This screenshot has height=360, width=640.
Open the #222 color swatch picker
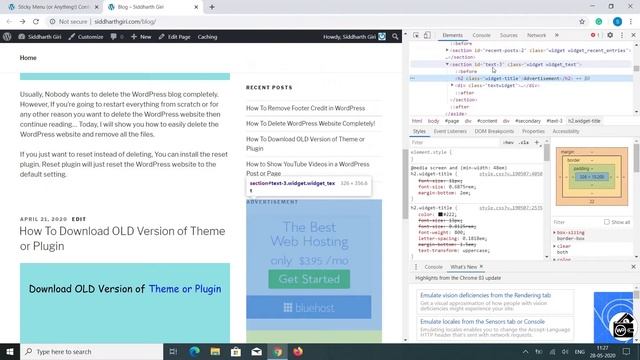[440, 214]
